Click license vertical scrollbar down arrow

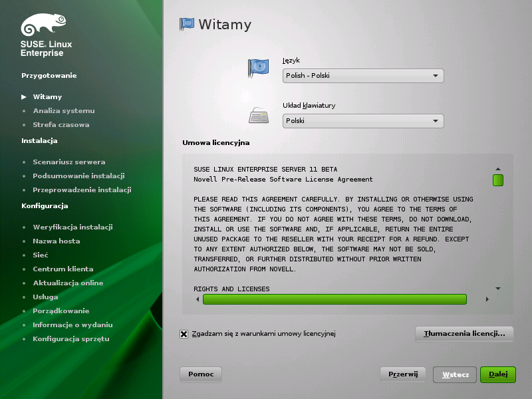point(498,289)
